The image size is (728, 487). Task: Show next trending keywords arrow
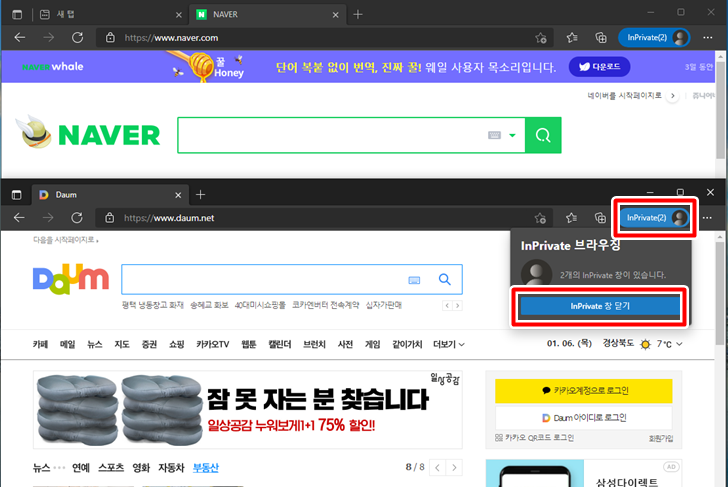(x=458, y=305)
